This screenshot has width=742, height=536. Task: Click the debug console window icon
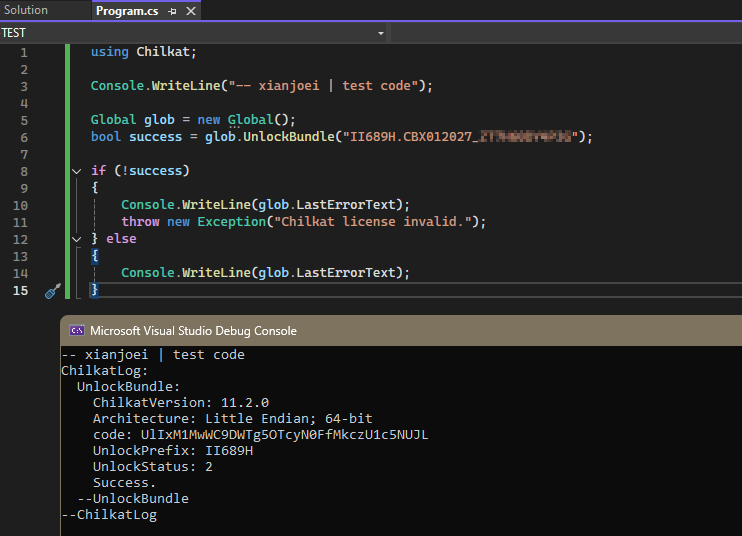pos(77,331)
